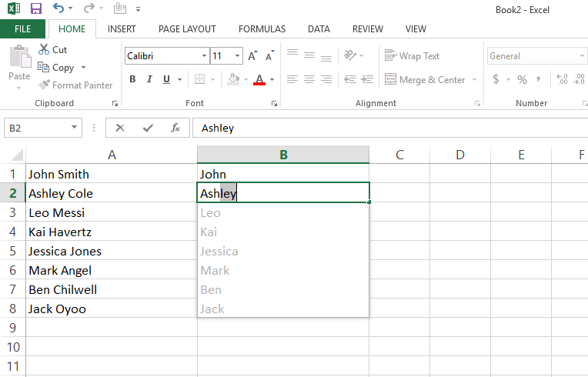Toggle Wrap Text on

pyautogui.click(x=413, y=56)
